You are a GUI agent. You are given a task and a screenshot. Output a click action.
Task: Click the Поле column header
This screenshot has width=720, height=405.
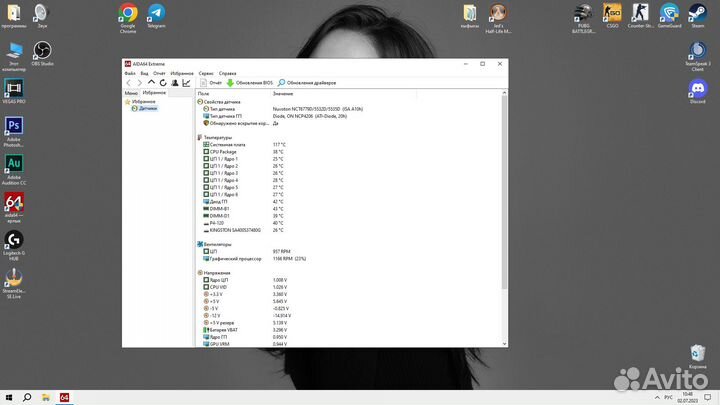pyautogui.click(x=204, y=93)
